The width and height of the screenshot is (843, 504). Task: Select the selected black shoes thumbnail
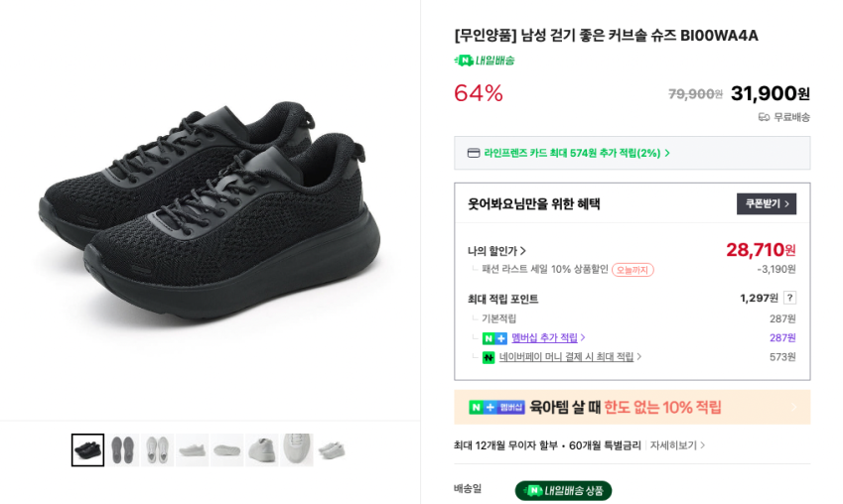click(87, 449)
